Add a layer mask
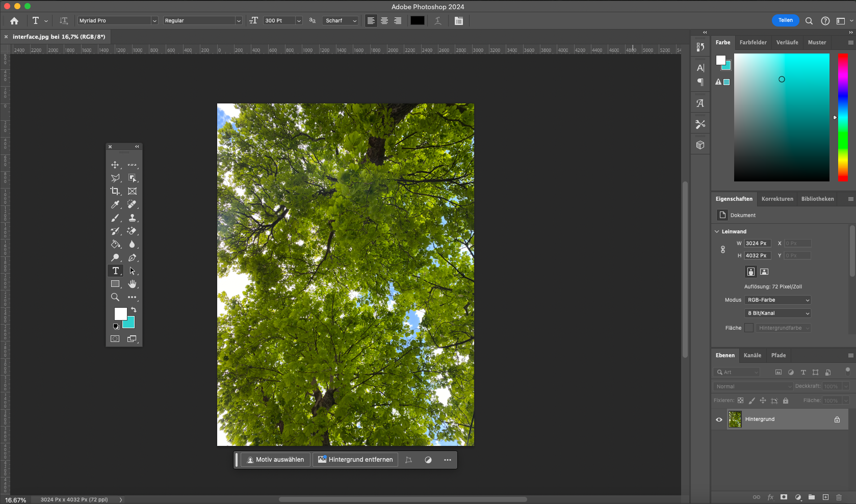856x504 pixels. tap(784, 497)
